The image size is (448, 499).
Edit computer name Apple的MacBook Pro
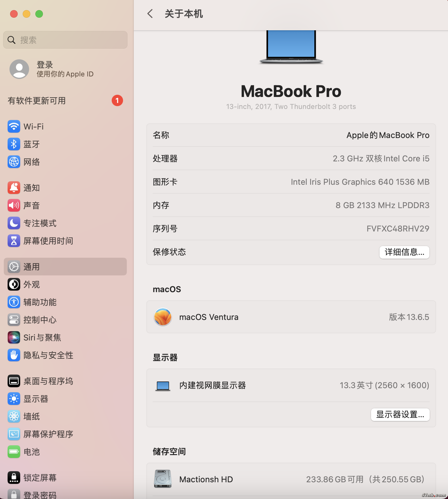[388, 135]
